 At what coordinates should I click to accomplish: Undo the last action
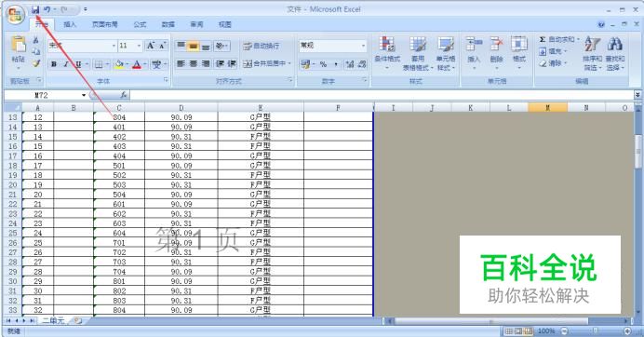coord(47,9)
